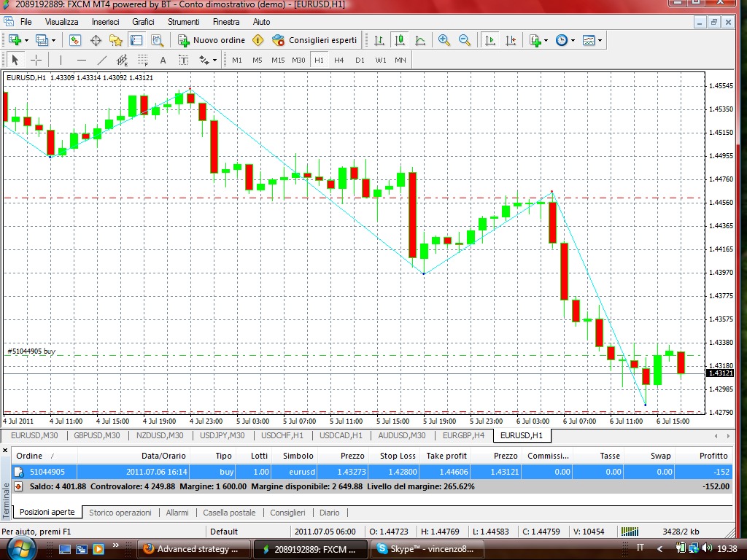Select the trendline drawing tool
Image resolution: width=747 pixels, height=560 pixels.
tap(102, 60)
